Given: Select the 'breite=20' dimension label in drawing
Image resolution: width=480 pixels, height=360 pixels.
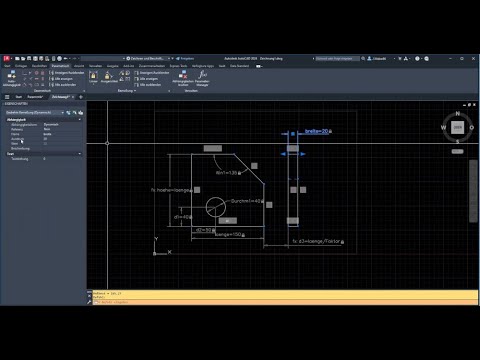Looking at the screenshot, I should [x=318, y=131].
